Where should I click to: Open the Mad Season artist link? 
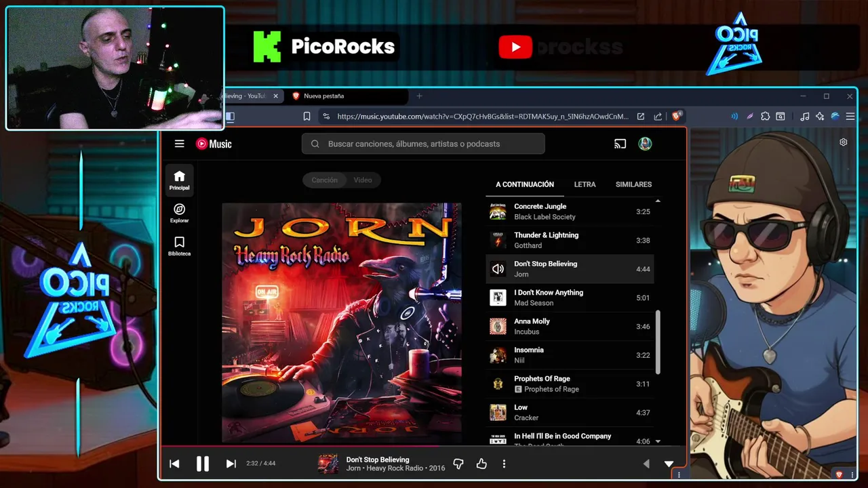pyautogui.click(x=534, y=303)
